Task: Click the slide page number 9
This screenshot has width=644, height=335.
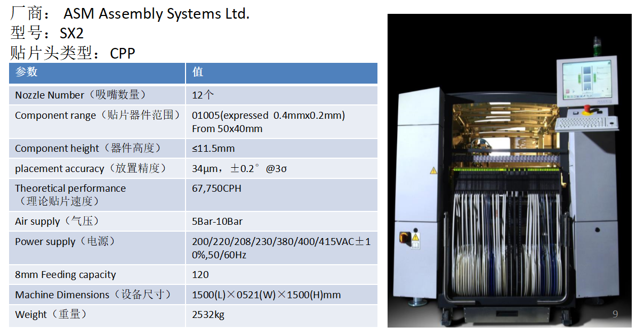Action: pos(615,314)
